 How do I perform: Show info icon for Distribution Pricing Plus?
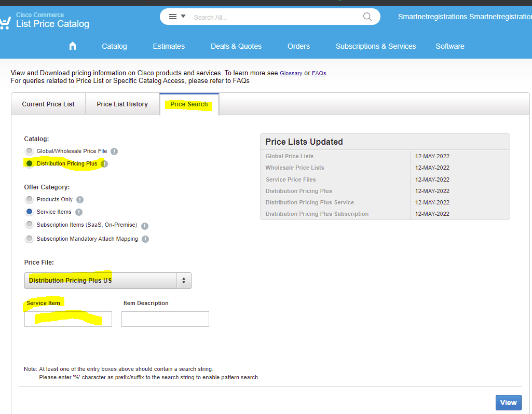point(104,164)
